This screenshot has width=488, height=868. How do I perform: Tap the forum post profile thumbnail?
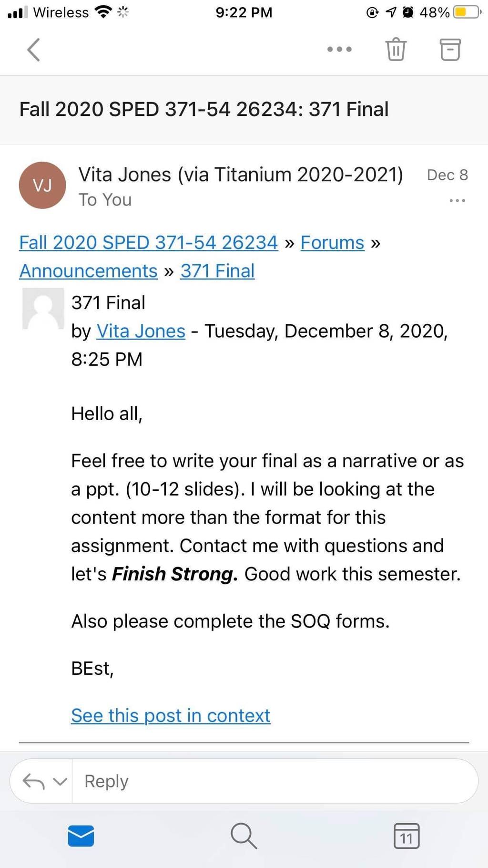pyautogui.click(x=43, y=309)
